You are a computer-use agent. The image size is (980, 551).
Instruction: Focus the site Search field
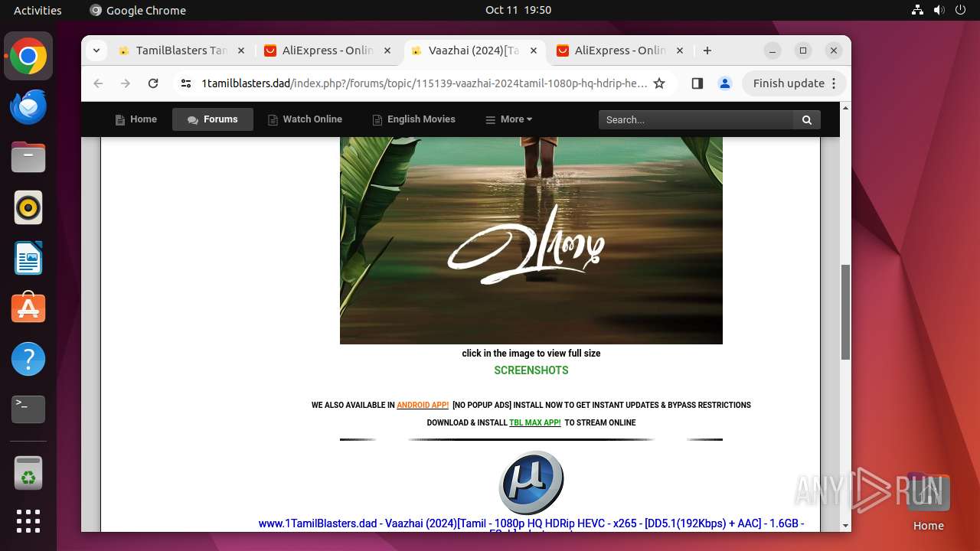(x=696, y=119)
